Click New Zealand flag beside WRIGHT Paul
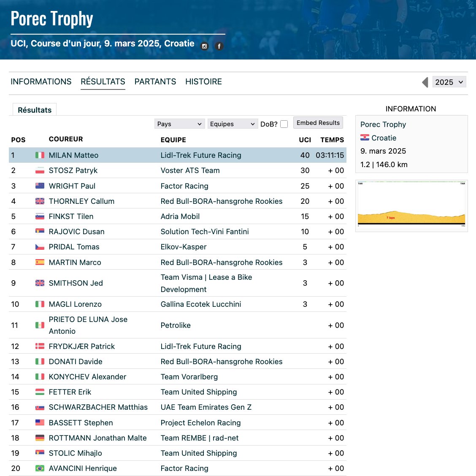Screen dimensions: 476x476 tap(40, 186)
